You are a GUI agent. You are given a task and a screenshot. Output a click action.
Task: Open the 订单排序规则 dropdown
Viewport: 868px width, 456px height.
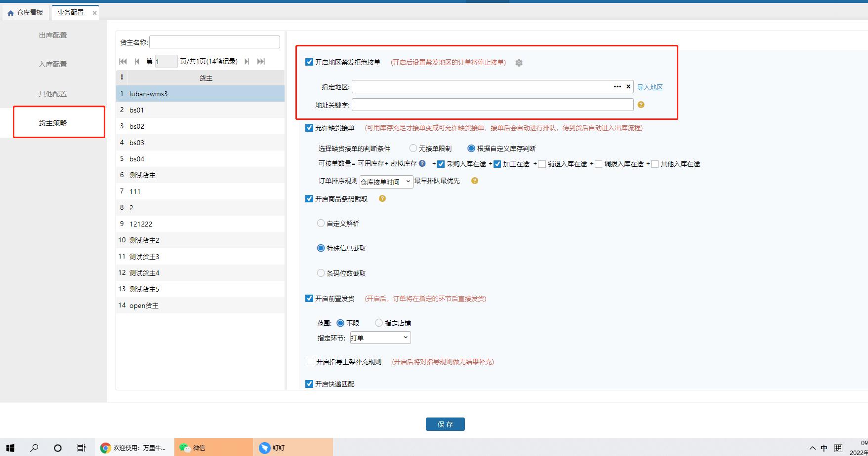coord(386,181)
